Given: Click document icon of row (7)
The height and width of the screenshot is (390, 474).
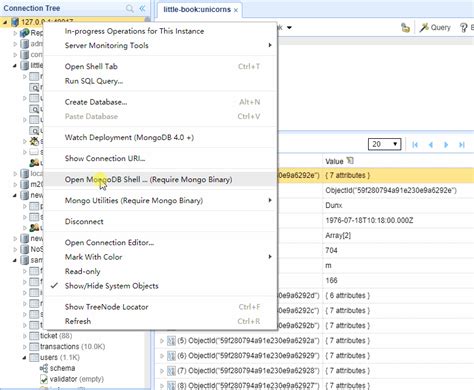Looking at the screenshot, I should click(171, 371).
